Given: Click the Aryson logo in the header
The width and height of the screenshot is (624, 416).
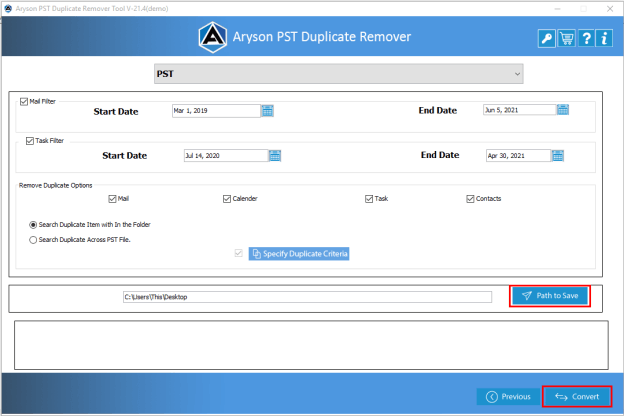Looking at the screenshot, I should [x=213, y=37].
